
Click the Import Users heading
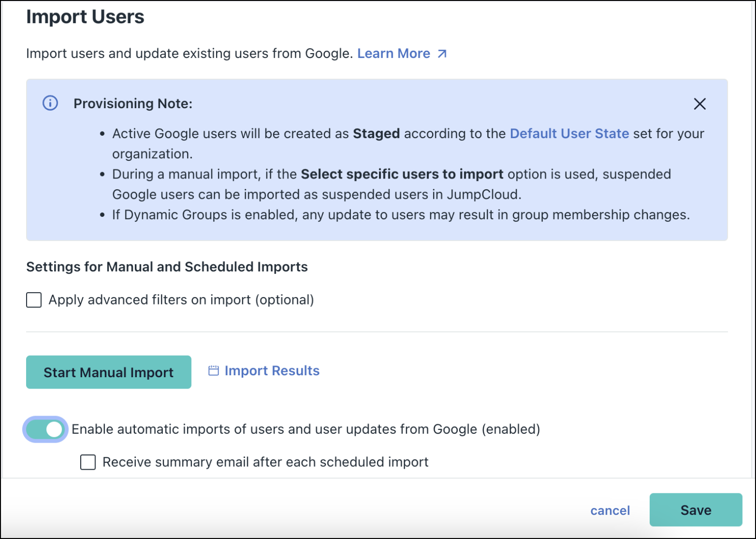86,17
